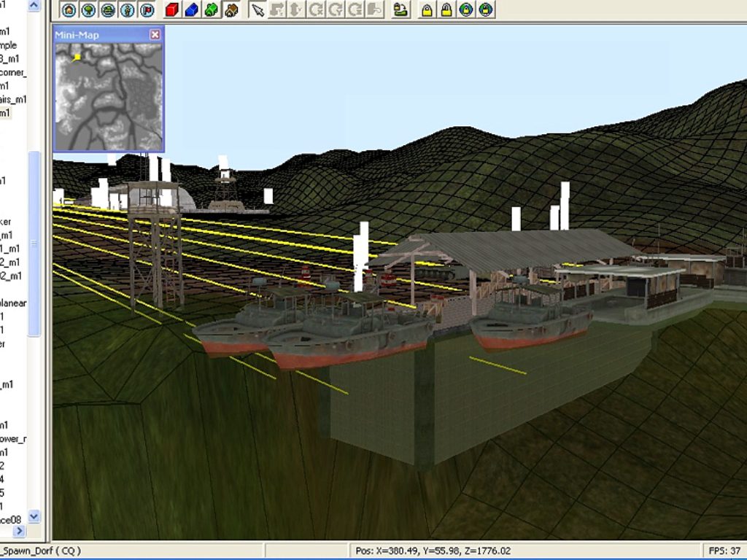Toggle the last round green lock icon
This screenshot has height=560, width=747.
click(485, 9)
